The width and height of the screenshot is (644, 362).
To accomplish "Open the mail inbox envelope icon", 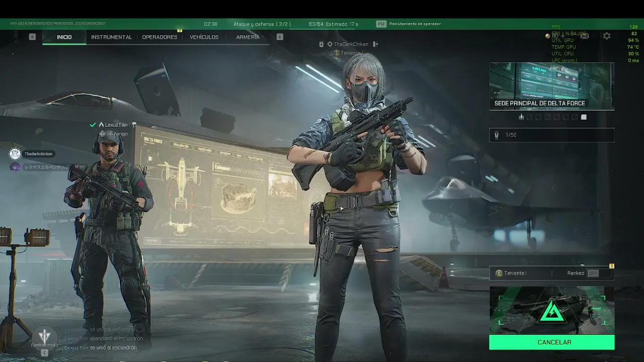I will 585,36.
